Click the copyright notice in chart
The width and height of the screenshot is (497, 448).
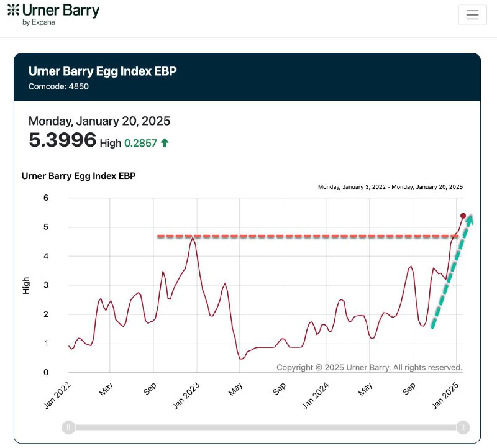tap(369, 367)
